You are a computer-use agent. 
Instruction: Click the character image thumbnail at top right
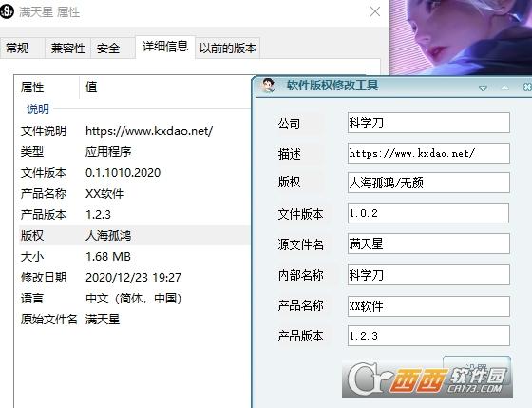coord(461,37)
